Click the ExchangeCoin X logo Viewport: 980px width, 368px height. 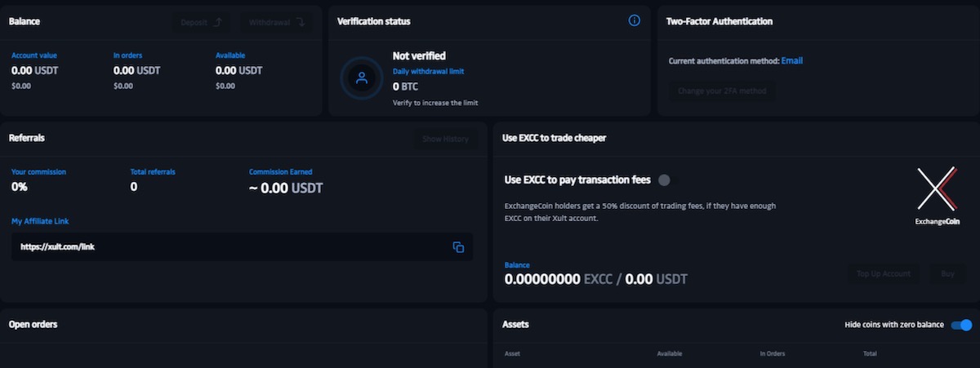(936, 189)
